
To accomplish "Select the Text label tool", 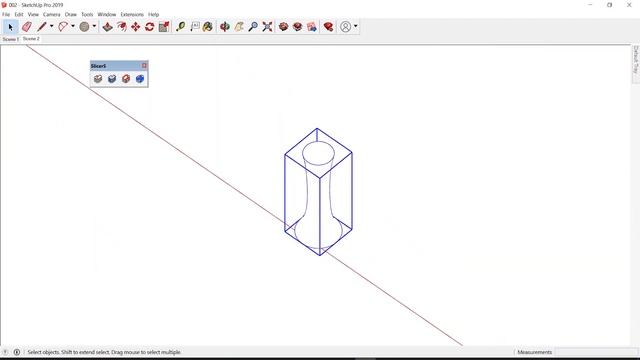I will point(195,27).
